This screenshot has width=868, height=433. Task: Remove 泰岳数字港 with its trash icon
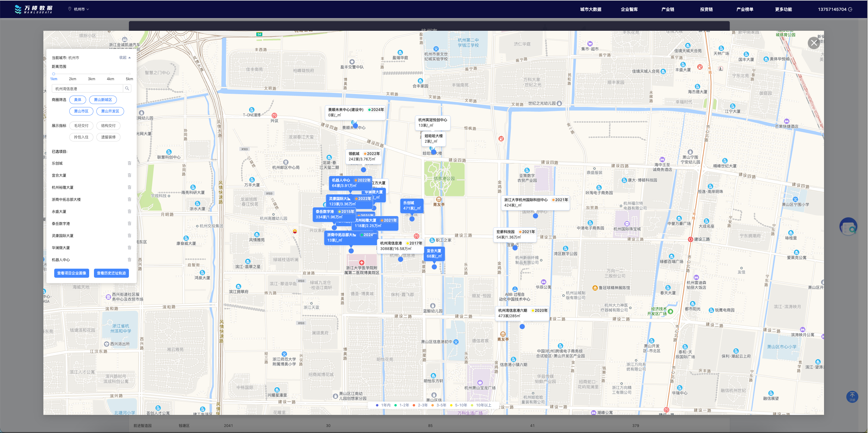click(130, 223)
